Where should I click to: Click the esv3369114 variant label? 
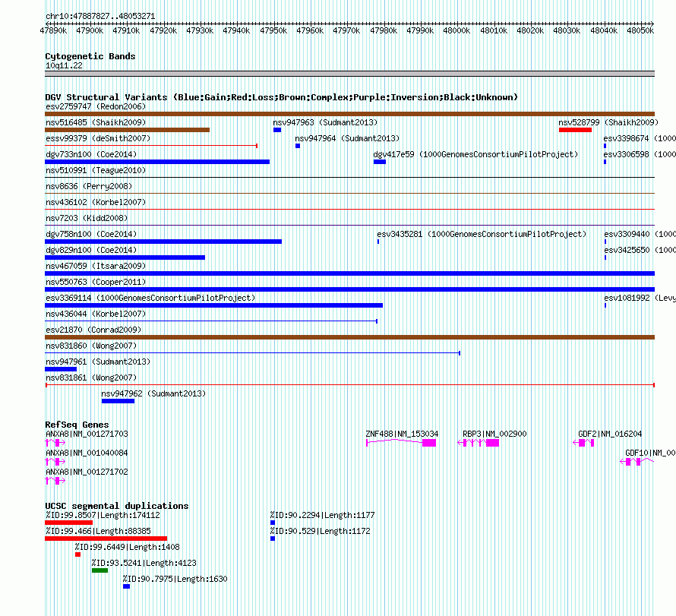tap(150, 298)
